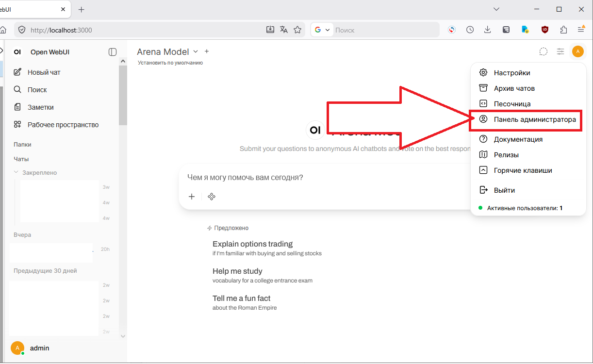Open extensions puzzle piece icon
Screen dimensions: 593x364
coord(563,30)
